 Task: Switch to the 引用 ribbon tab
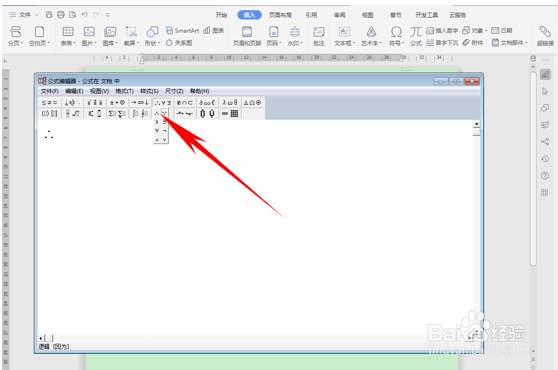[311, 15]
